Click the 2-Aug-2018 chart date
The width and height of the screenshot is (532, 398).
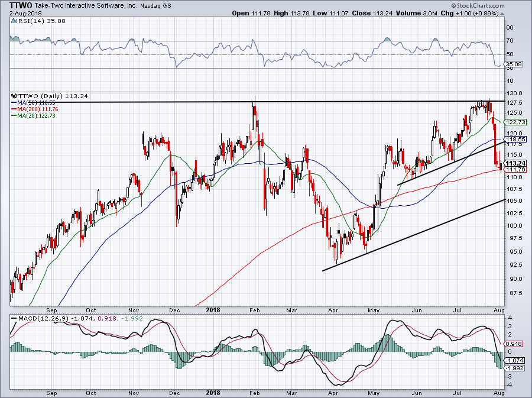[25, 13]
